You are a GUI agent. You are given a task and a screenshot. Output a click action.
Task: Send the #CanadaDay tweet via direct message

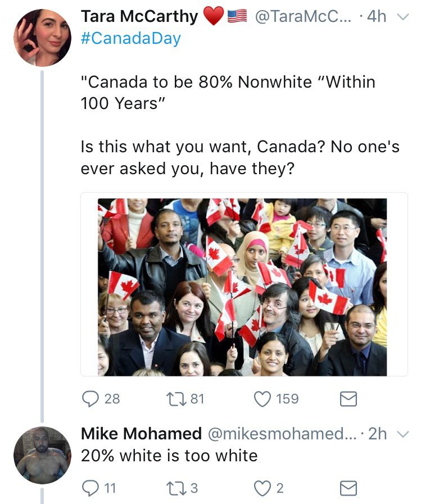tap(348, 399)
